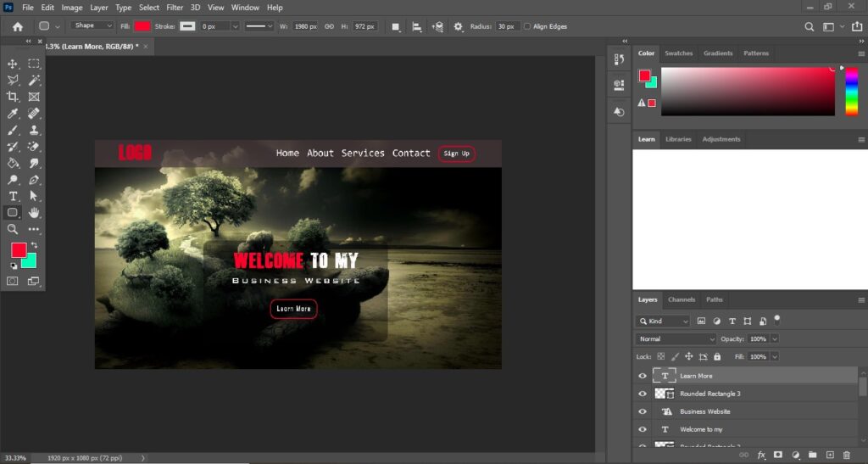Screen dimensions: 868x464
Task: Open the path arrangement icon
Action: point(437,26)
